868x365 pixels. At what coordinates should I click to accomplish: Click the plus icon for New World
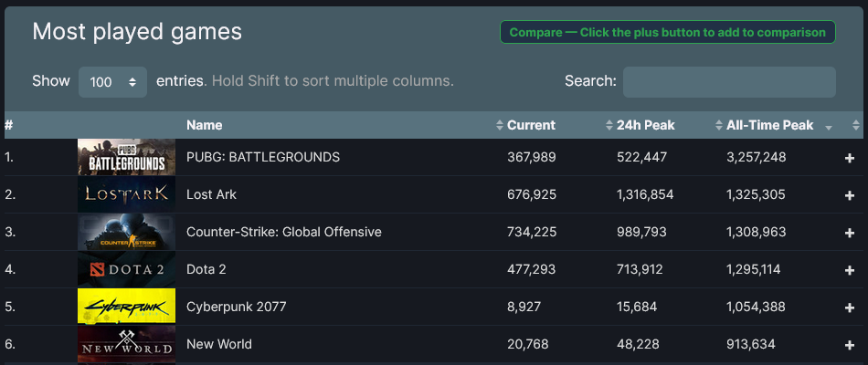[x=849, y=345]
